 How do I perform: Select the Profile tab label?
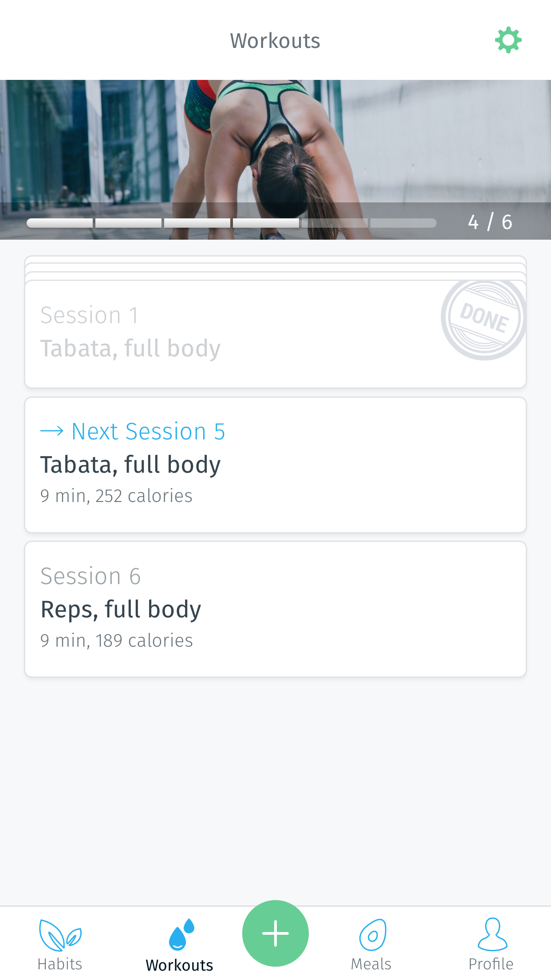[491, 964]
